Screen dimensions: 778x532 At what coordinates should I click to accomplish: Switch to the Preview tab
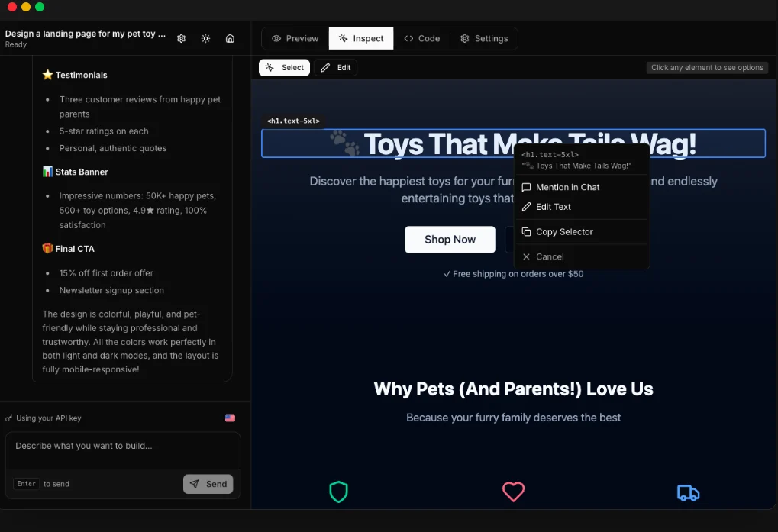(x=295, y=39)
